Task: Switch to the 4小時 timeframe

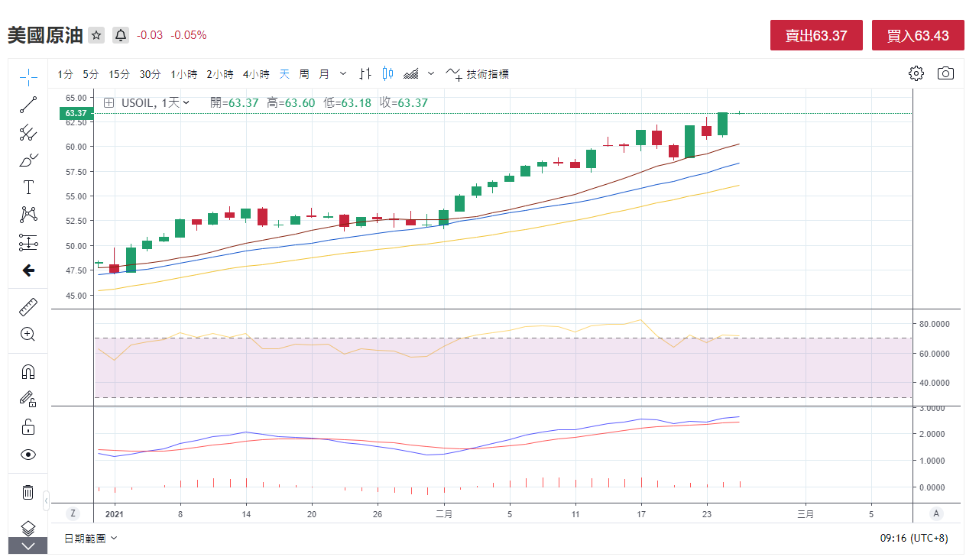Action: pos(256,74)
